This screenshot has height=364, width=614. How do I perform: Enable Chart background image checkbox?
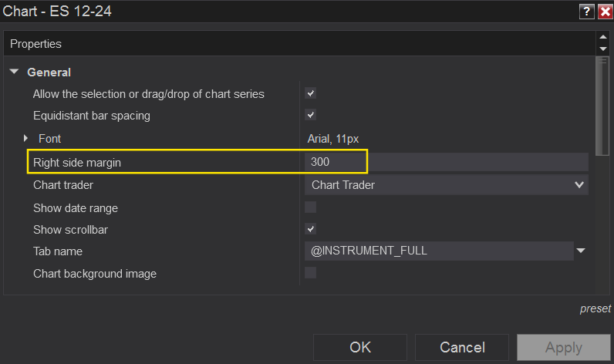pyautogui.click(x=311, y=272)
